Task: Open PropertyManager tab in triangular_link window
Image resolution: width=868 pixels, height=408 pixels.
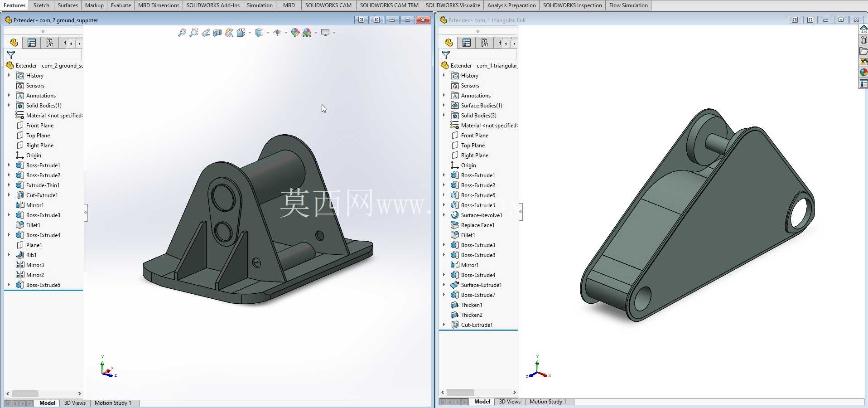Action: pyautogui.click(x=467, y=43)
